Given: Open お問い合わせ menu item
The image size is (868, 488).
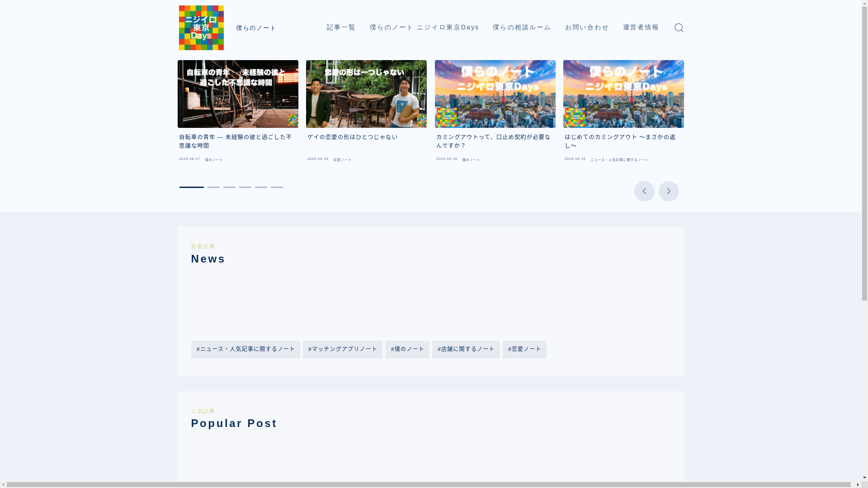Looking at the screenshot, I should 587,28.
